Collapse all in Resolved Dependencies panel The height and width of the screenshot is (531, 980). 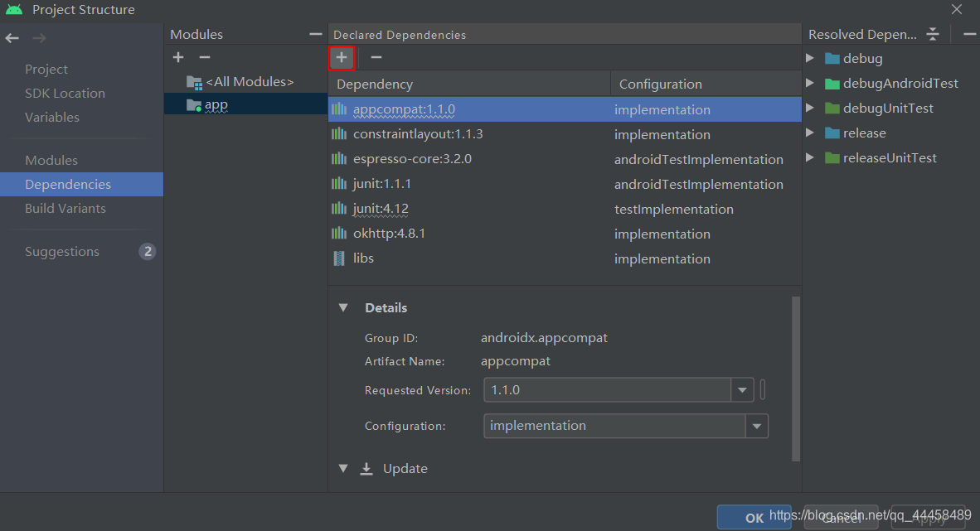tap(933, 34)
